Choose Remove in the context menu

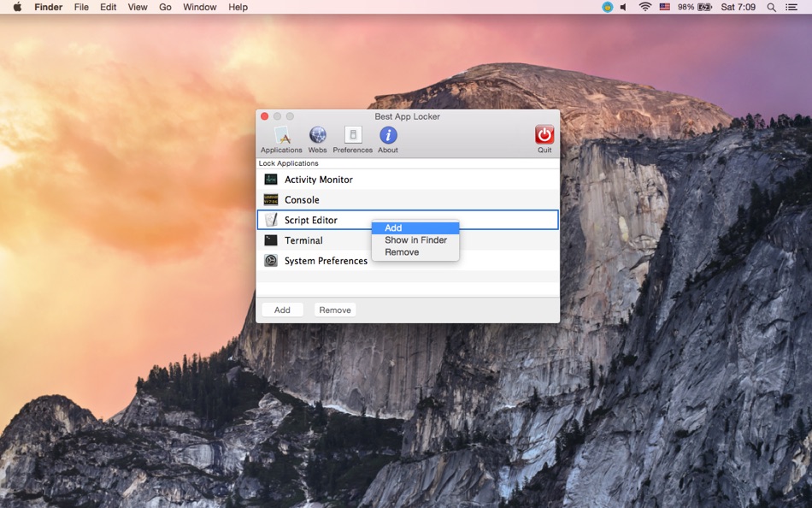pos(415,252)
